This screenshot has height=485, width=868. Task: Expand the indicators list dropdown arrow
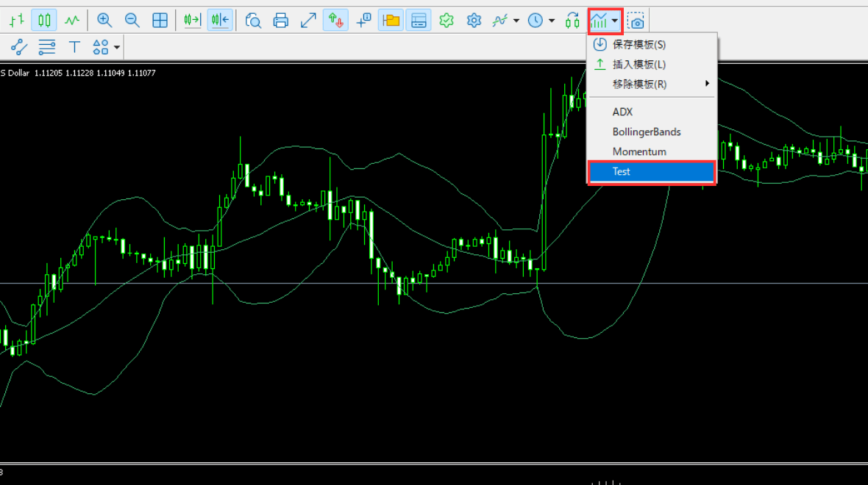click(516, 21)
